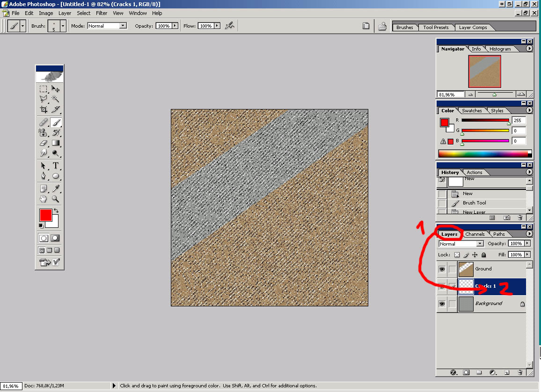Select the Magic Wand tool
The width and height of the screenshot is (541, 392).
pos(56,99)
